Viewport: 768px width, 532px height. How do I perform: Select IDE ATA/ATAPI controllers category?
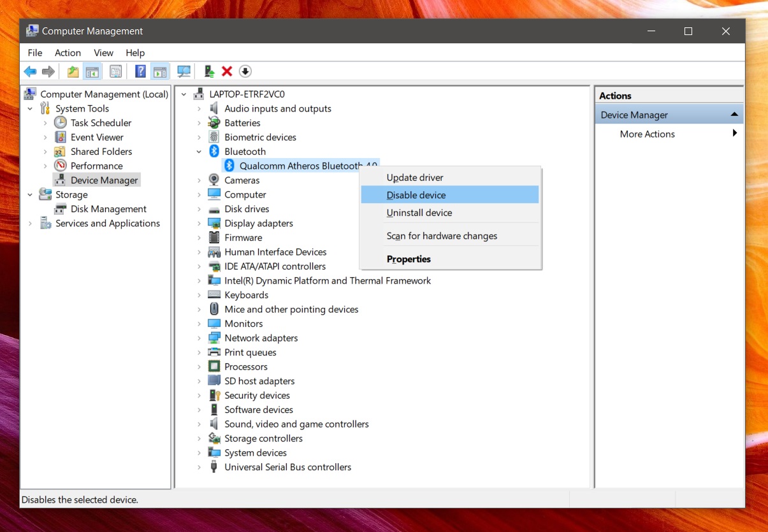275,266
